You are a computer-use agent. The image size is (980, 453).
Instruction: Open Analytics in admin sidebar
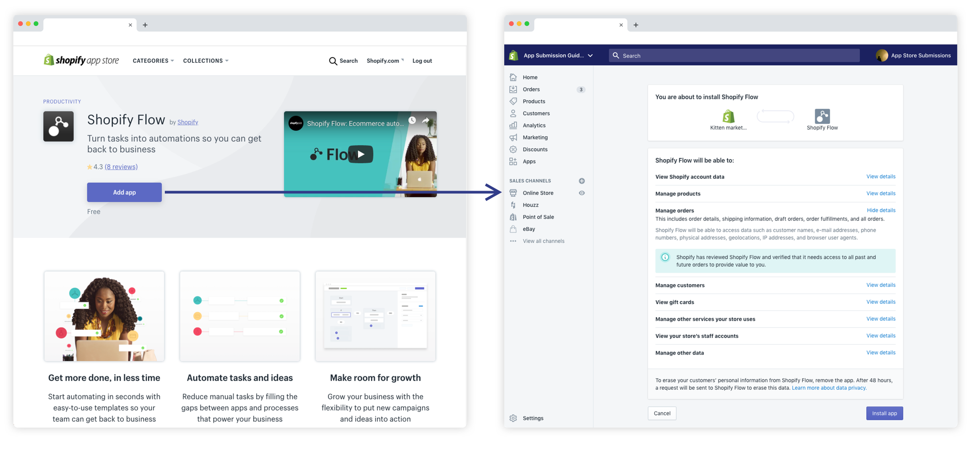(534, 125)
